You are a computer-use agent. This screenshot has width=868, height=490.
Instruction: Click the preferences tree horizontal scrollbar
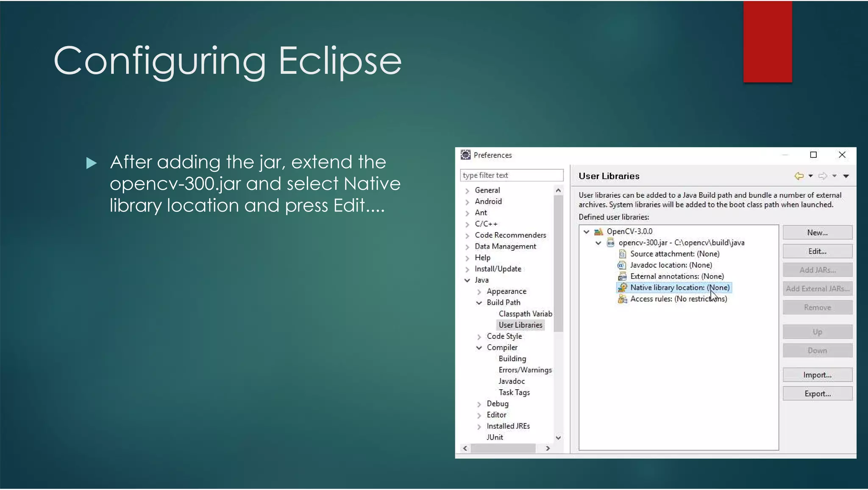click(503, 448)
